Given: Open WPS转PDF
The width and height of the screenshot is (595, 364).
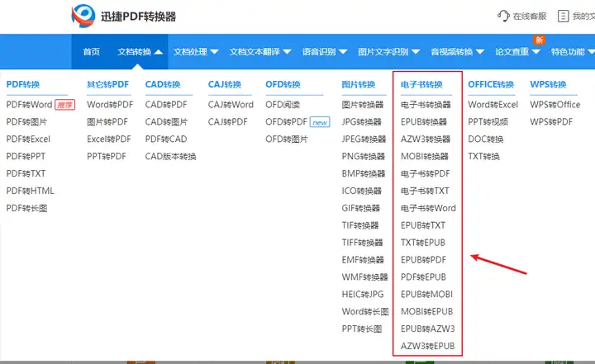Looking at the screenshot, I should click(551, 122).
